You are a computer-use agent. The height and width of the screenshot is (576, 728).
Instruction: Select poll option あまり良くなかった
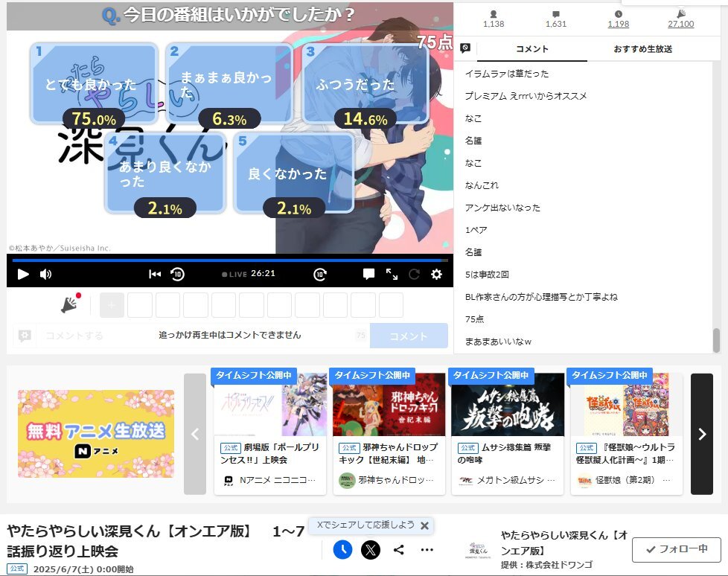click(165, 173)
